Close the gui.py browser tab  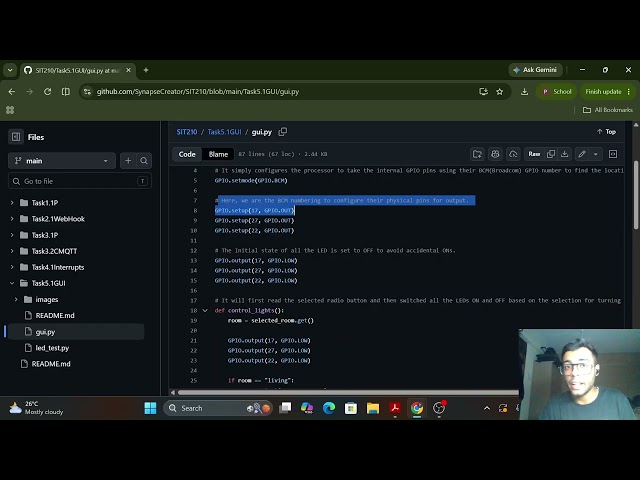pyautogui.click(x=128, y=70)
